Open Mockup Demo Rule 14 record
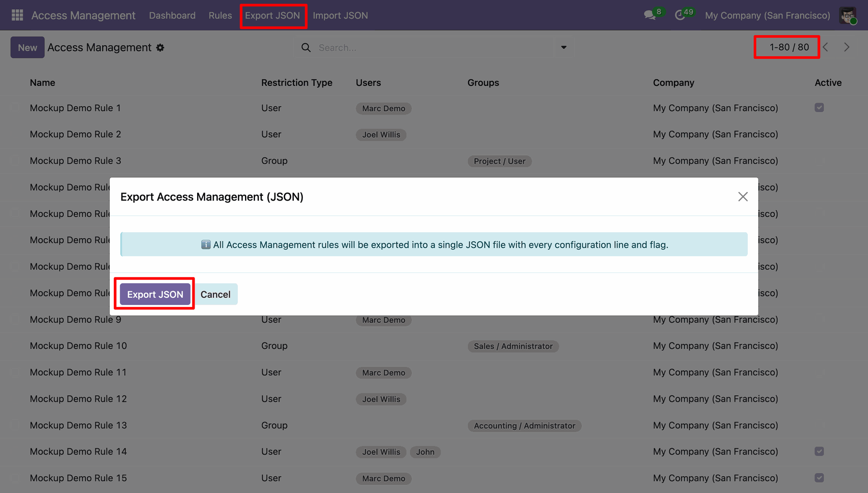This screenshot has width=868, height=493. pyautogui.click(x=78, y=451)
